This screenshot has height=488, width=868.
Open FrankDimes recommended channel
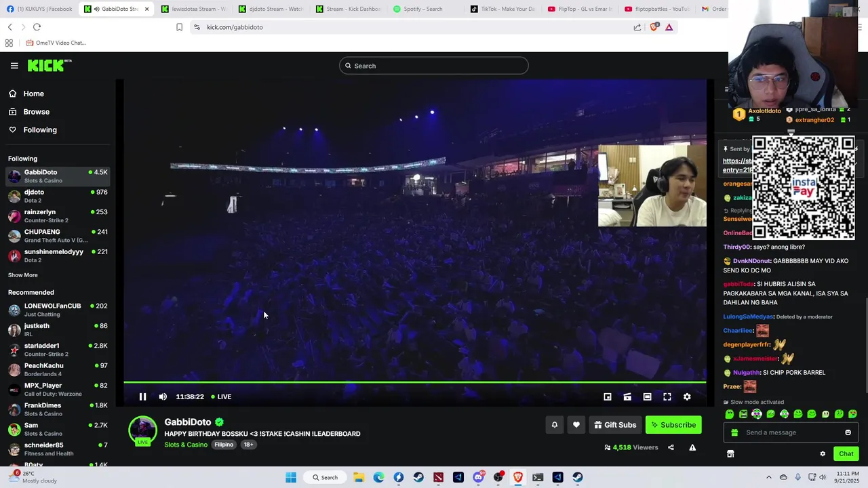(x=58, y=409)
